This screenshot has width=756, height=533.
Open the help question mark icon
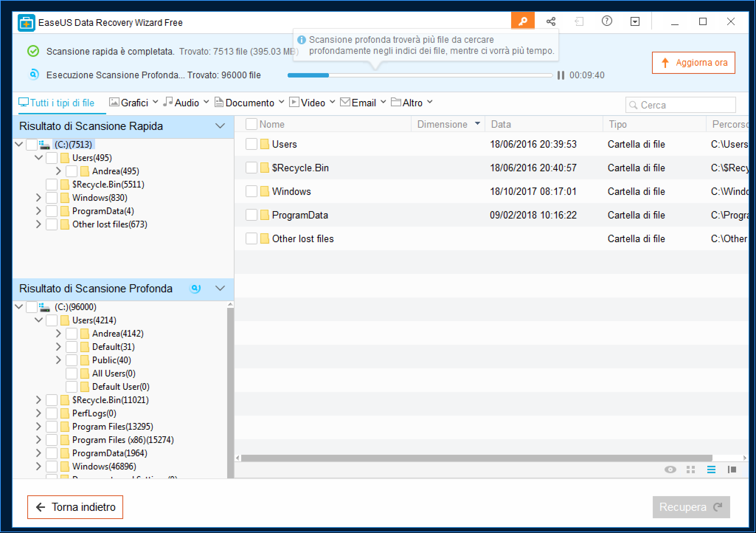[607, 21]
